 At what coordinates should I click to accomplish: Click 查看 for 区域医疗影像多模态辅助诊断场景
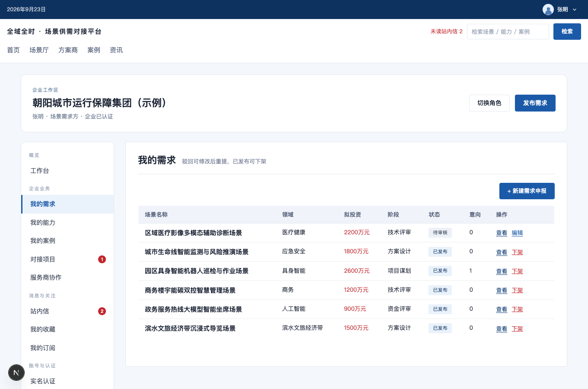pos(502,233)
